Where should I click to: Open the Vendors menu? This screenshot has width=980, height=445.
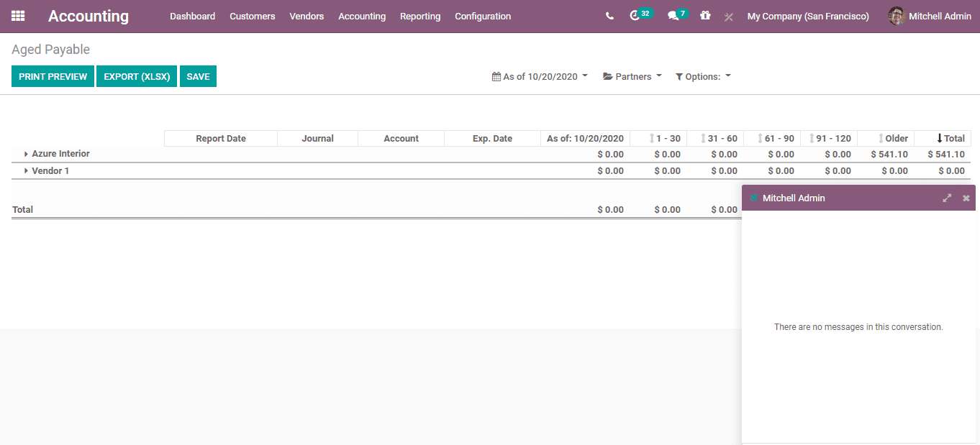[x=307, y=16]
